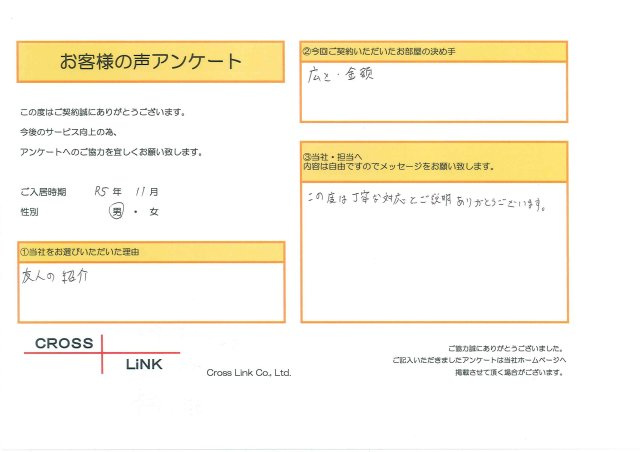Image resolution: width=640 pixels, height=452 pixels.
Task: Click the 広さ・金額 handwritten answer
Action: 340,75
